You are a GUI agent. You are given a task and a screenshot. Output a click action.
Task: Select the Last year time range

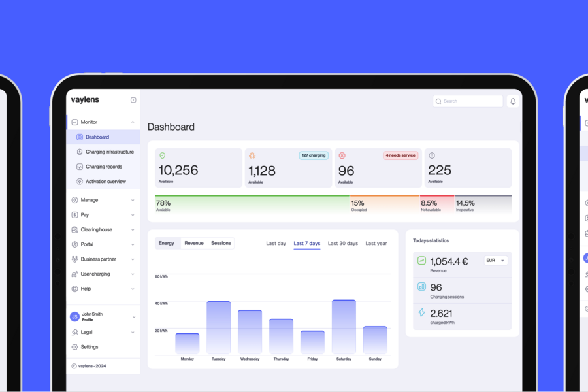376,244
